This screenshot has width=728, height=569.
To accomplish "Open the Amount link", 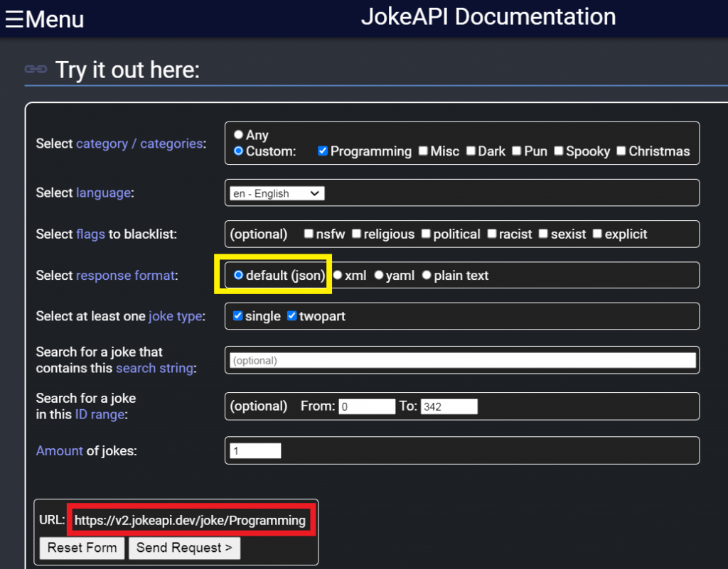I will coord(60,451).
